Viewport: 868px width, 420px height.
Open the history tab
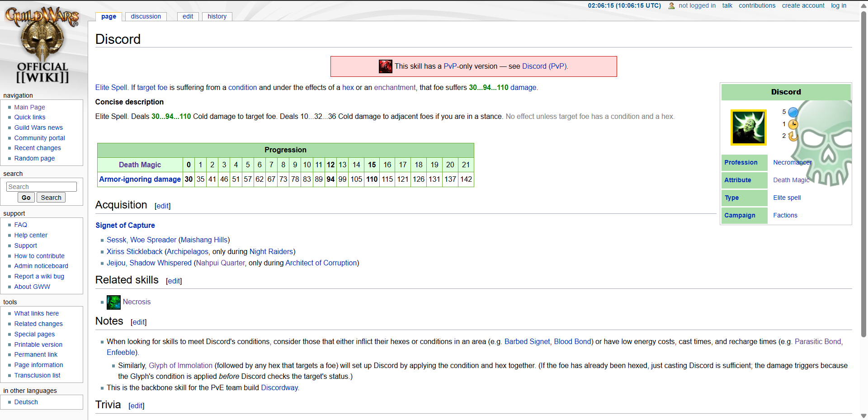[x=217, y=16]
